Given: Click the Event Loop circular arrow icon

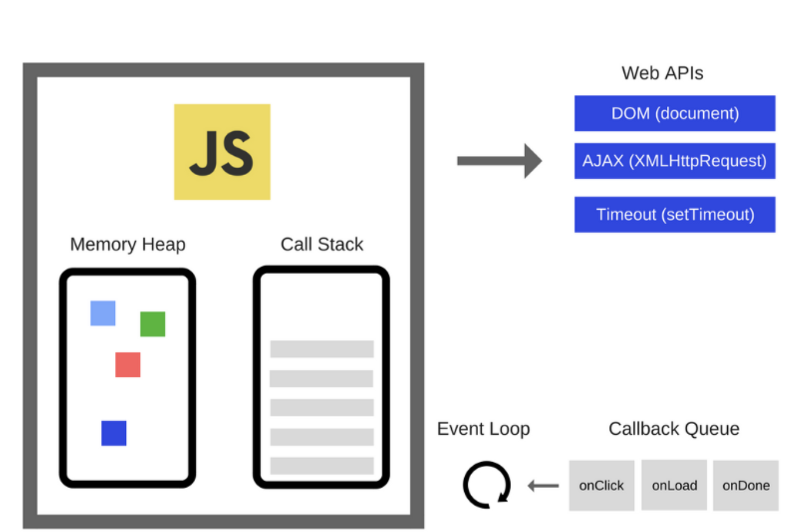Looking at the screenshot, I should point(487,485).
